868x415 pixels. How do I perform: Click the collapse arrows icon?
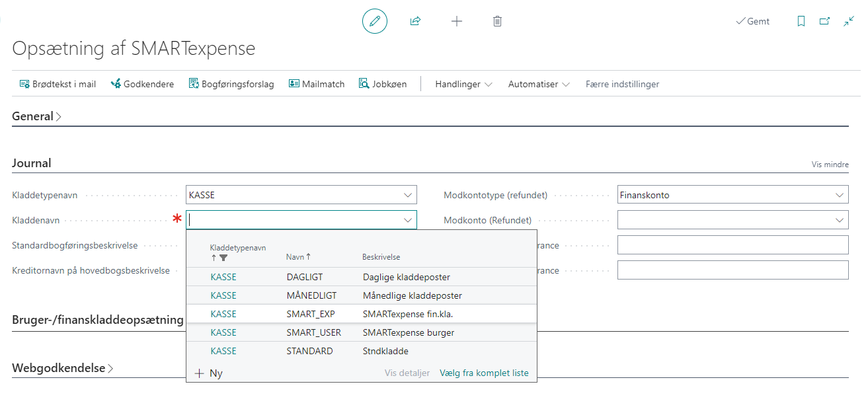(849, 21)
